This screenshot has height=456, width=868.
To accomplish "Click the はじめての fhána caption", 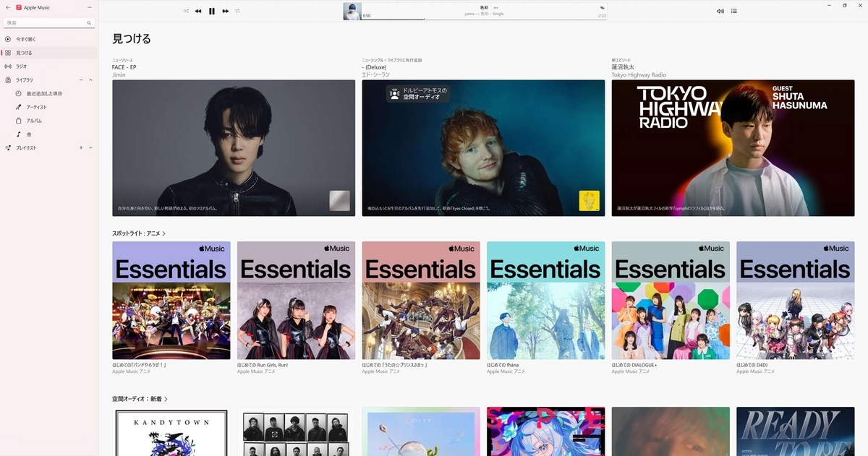I will (x=503, y=365).
